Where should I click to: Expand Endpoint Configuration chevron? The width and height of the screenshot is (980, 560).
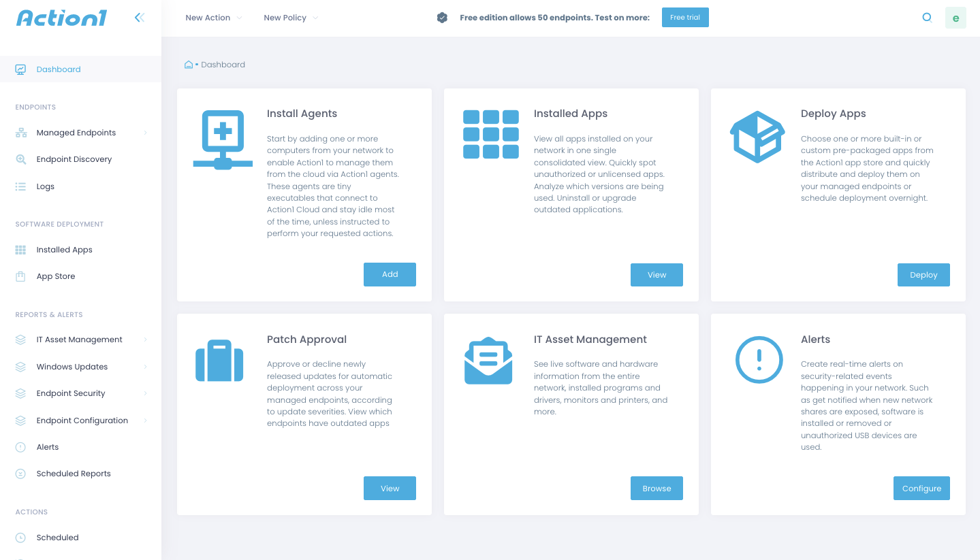(x=145, y=421)
